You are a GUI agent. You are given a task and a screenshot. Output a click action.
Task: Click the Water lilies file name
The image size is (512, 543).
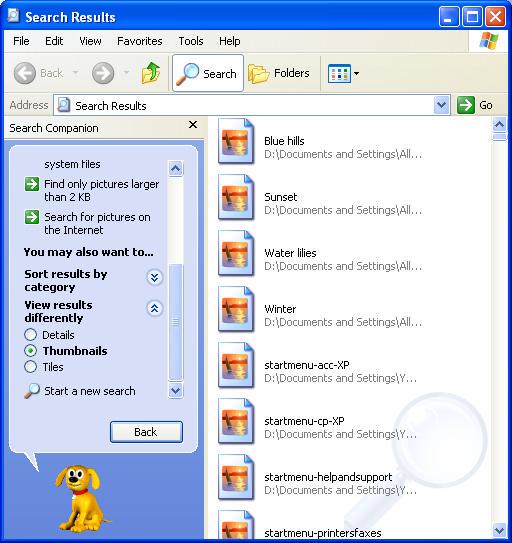click(290, 253)
